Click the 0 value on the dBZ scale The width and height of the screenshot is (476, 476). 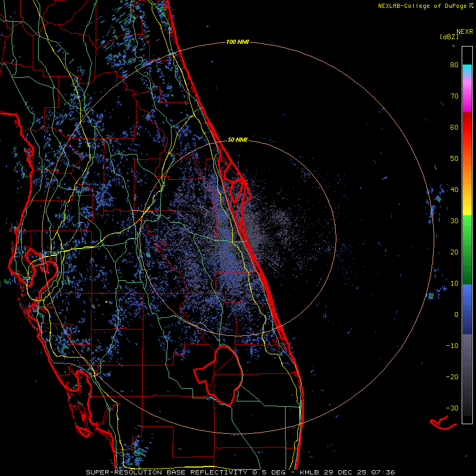[x=456, y=315]
